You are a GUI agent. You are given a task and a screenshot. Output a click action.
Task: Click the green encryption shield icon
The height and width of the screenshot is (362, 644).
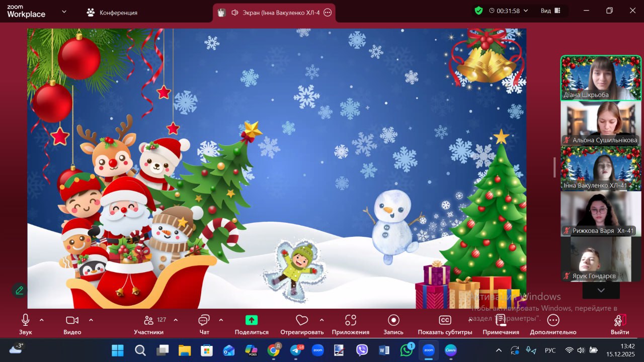(x=478, y=11)
